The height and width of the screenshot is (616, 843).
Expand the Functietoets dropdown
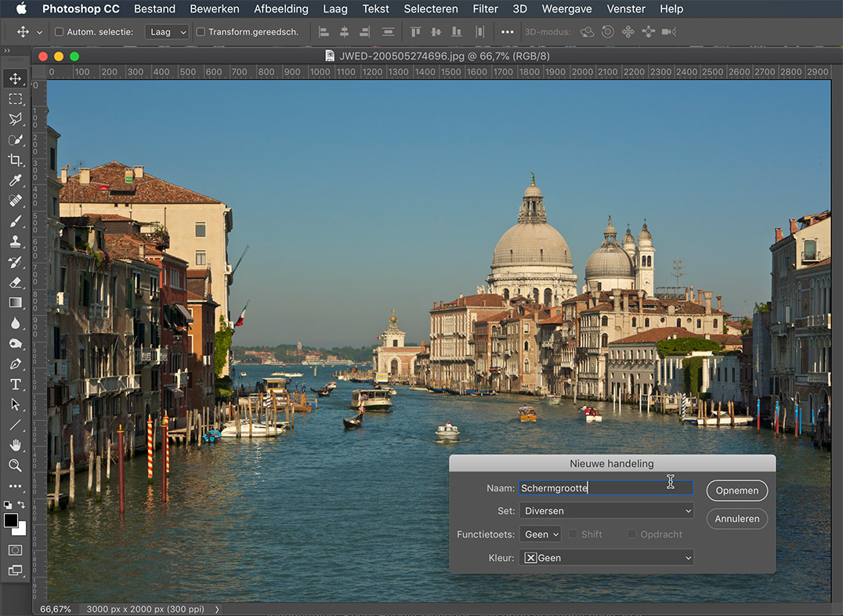coord(541,534)
